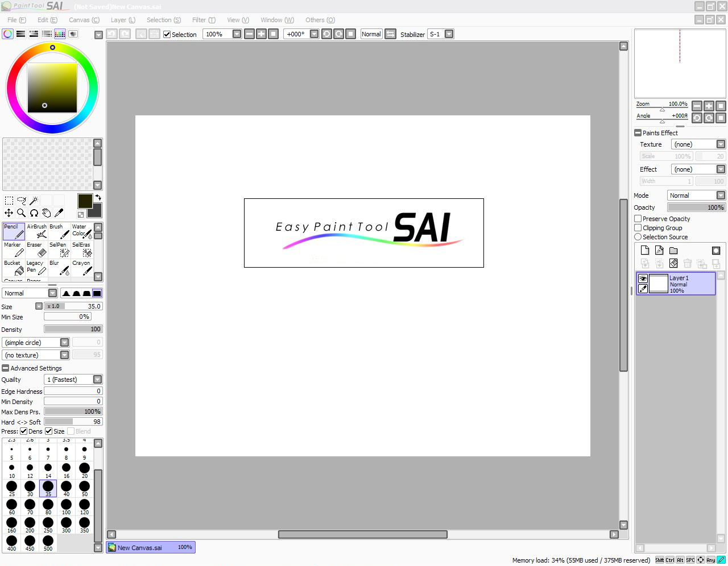Viewport: 728px width, 566px height.
Task: Activate the Hand pan tool
Action: [x=47, y=213]
